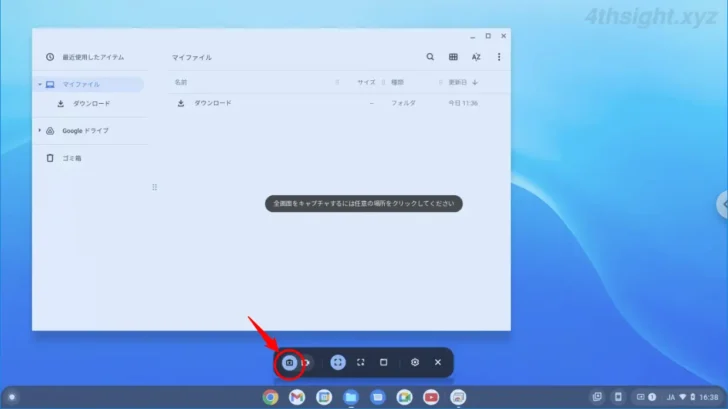Viewport: 728px width, 409px height.
Task: Launch Messages chat icon on shelf
Action: (x=378, y=397)
